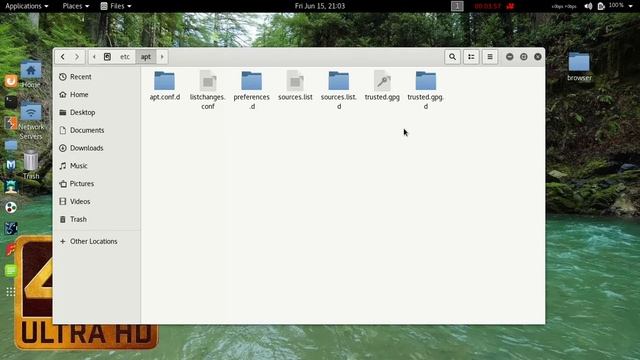Launch Metasploit from the dock
Screen dimensions: 640x360
(x=11, y=164)
